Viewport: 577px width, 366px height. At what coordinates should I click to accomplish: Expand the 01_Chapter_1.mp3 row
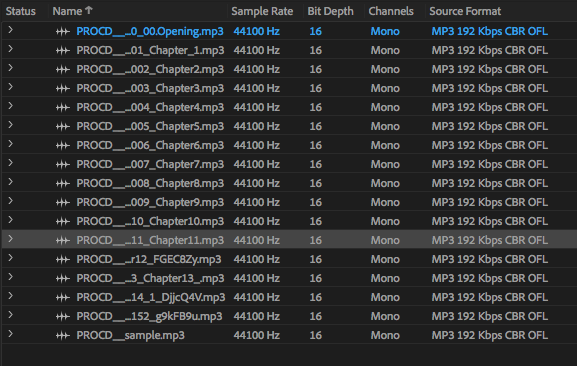coord(10,49)
